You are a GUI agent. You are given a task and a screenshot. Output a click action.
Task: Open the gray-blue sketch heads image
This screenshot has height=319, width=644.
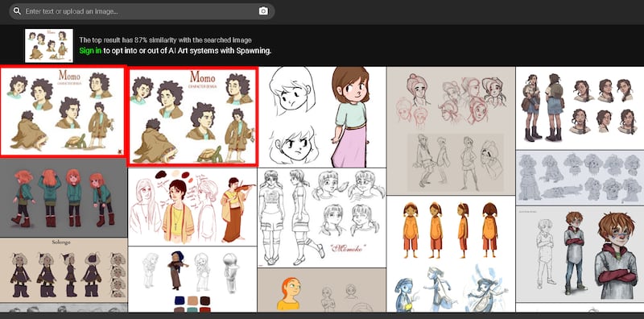point(580,177)
